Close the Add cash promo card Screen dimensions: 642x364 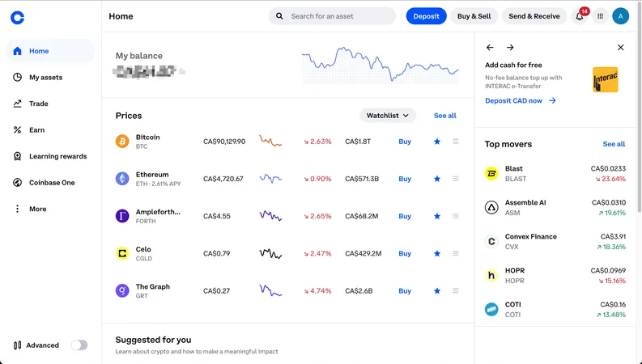621,48
